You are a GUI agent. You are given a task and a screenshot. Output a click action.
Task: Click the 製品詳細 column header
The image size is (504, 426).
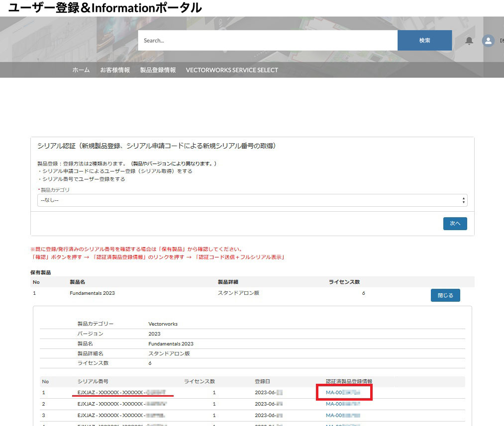pyautogui.click(x=228, y=282)
